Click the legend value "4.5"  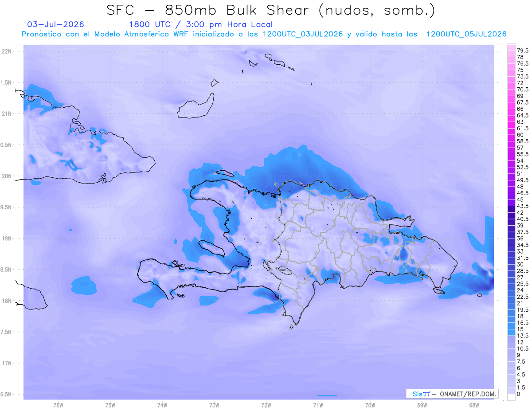pos(521,375)
